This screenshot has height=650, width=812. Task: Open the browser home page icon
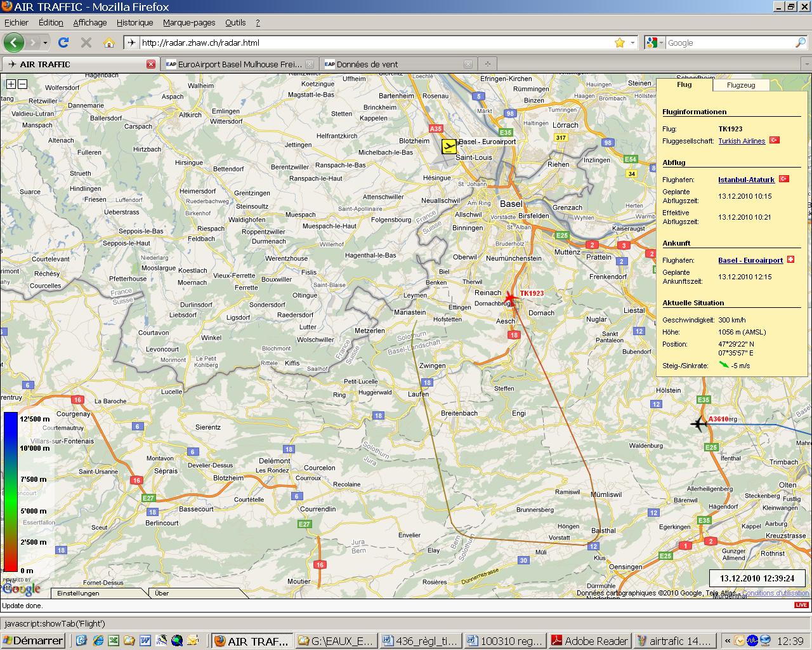(109, 43)
